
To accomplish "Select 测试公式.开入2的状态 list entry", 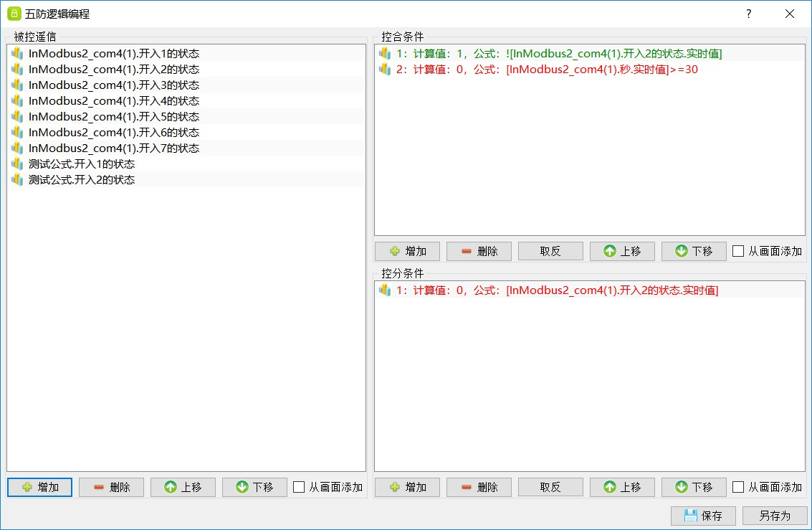I will [82, 179].
